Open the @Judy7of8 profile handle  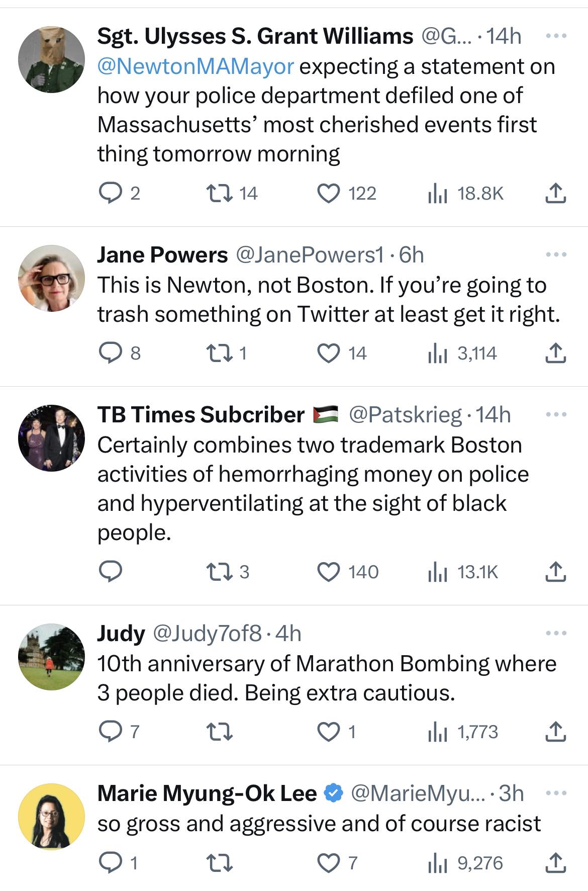(207, 634)
